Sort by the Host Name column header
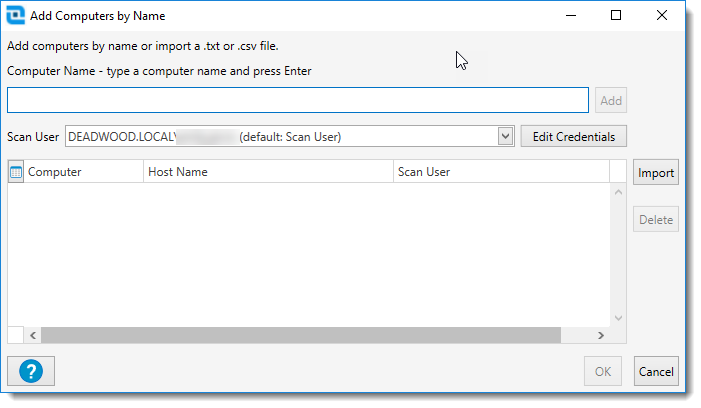The height and width of the screenshot is (408, 701). [268, 172]
